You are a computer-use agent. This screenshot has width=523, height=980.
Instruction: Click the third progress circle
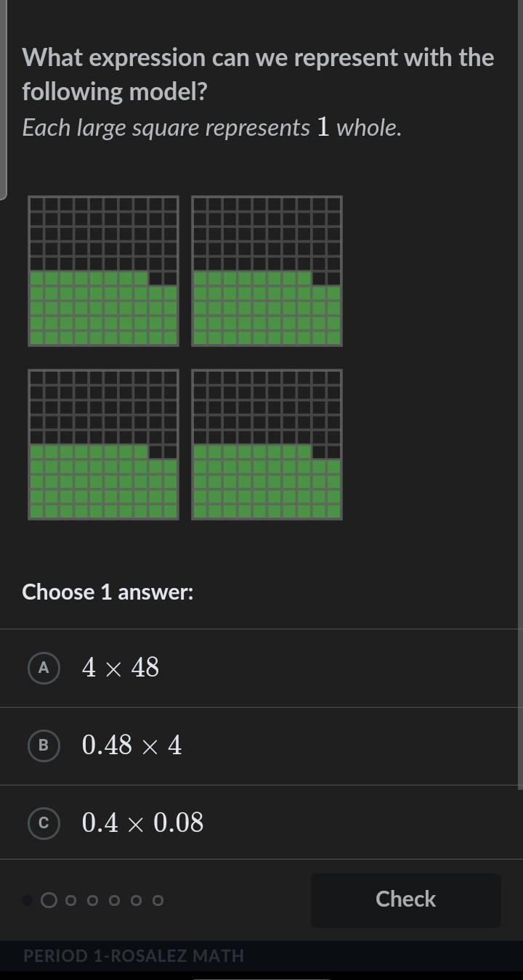[x=70, y=901]
